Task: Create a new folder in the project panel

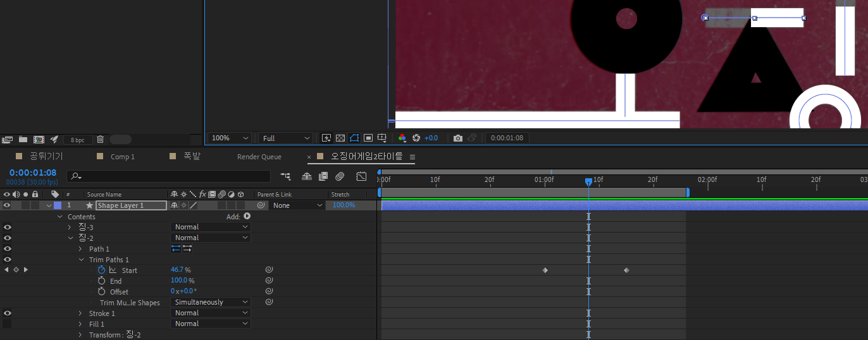Action: (23, 139)
